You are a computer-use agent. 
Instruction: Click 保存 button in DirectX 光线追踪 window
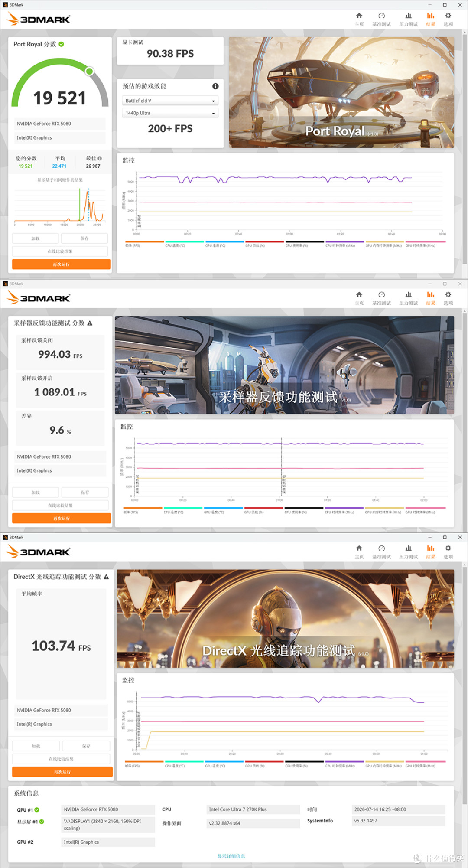pyautogui.click(x=86, y=746)
